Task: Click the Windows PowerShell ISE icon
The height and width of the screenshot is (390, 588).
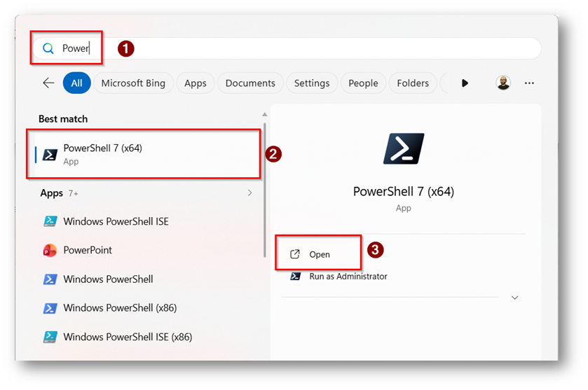Action: click(50, 221)
